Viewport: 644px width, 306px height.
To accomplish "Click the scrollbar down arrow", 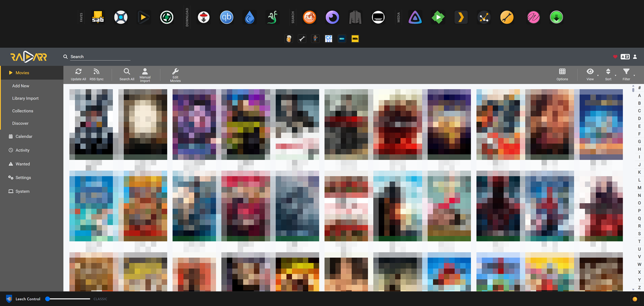I will 633,289.
